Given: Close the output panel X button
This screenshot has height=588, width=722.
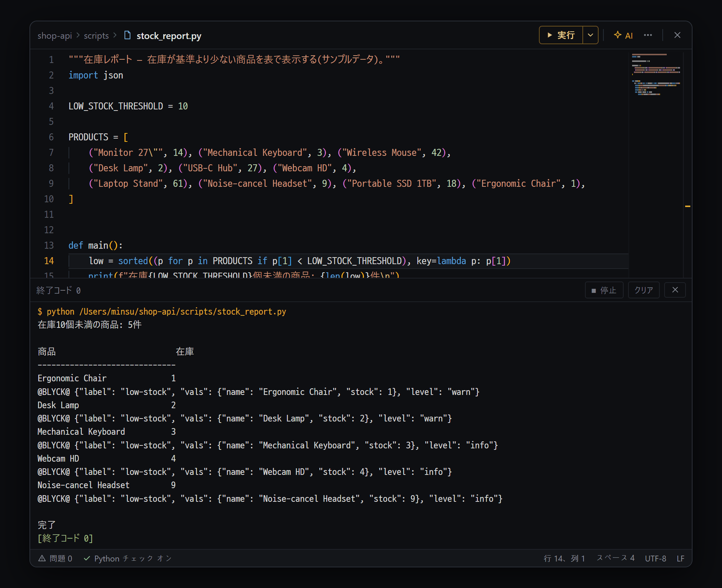Looking at the screenshot, I should pos(675,290).
